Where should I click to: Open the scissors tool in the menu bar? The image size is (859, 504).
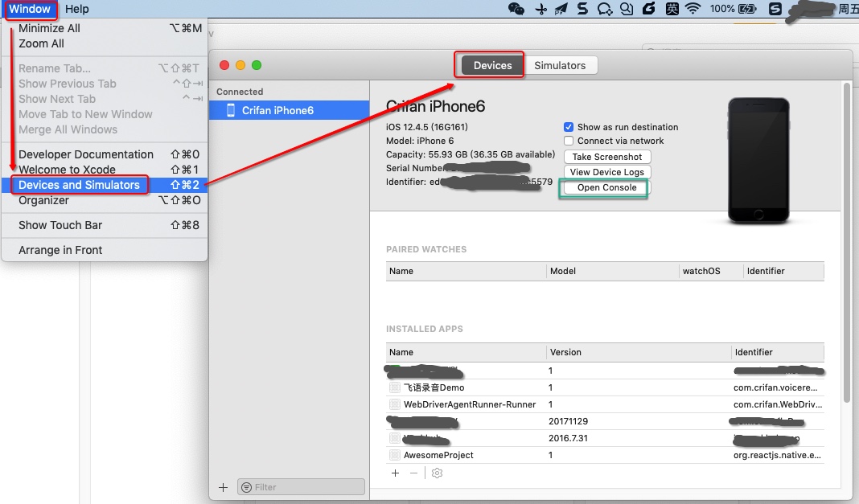(x=540, y=9)
